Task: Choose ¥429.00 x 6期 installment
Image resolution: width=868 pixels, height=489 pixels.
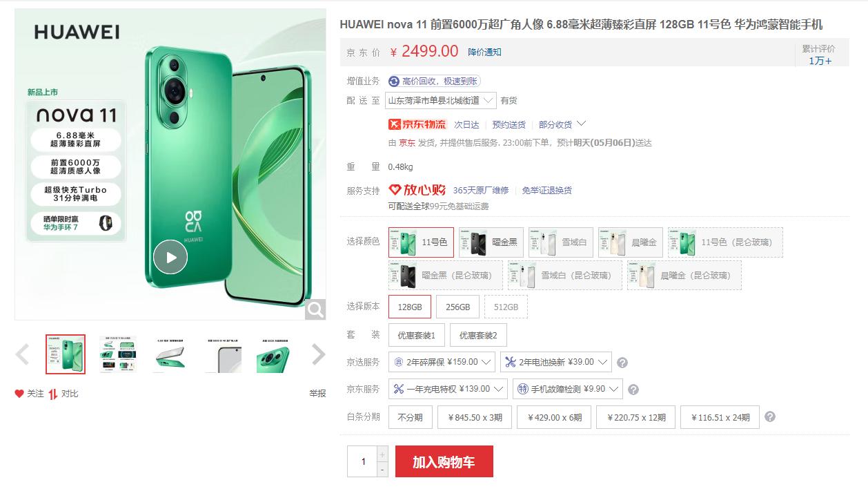Action: tap(554, 417)
